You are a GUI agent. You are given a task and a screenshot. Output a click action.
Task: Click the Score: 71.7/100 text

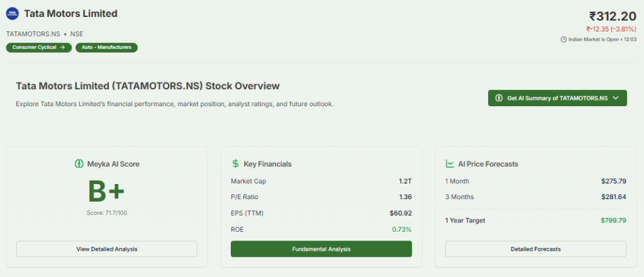pyautogui.click(x=107, y=213)
